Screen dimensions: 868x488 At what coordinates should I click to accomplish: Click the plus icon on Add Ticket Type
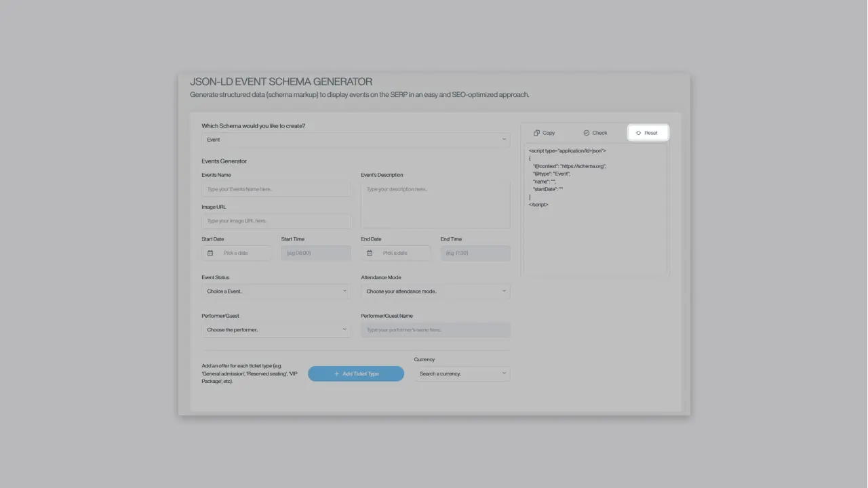(x=336, y=374)
